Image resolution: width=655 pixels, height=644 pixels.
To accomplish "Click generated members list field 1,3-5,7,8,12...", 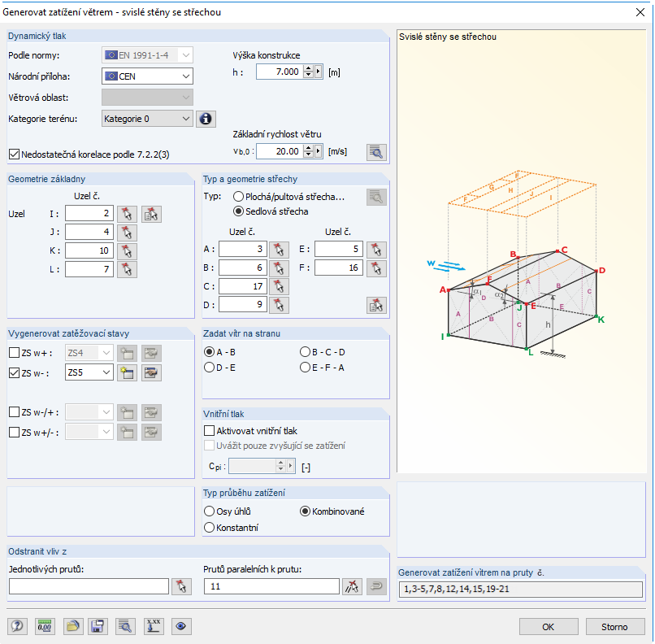I will pyautogui.click(x=520, y=590).
